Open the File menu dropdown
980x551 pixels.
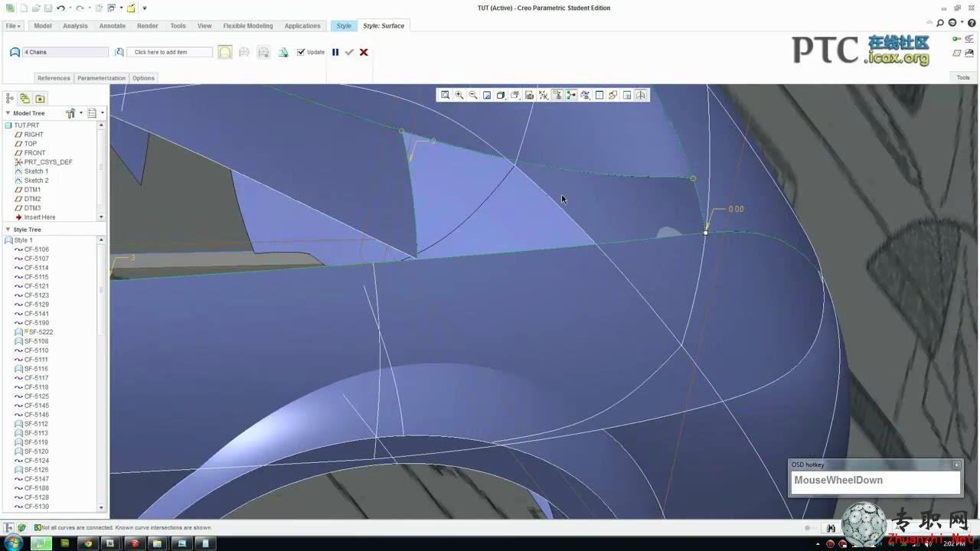[13, 26]
